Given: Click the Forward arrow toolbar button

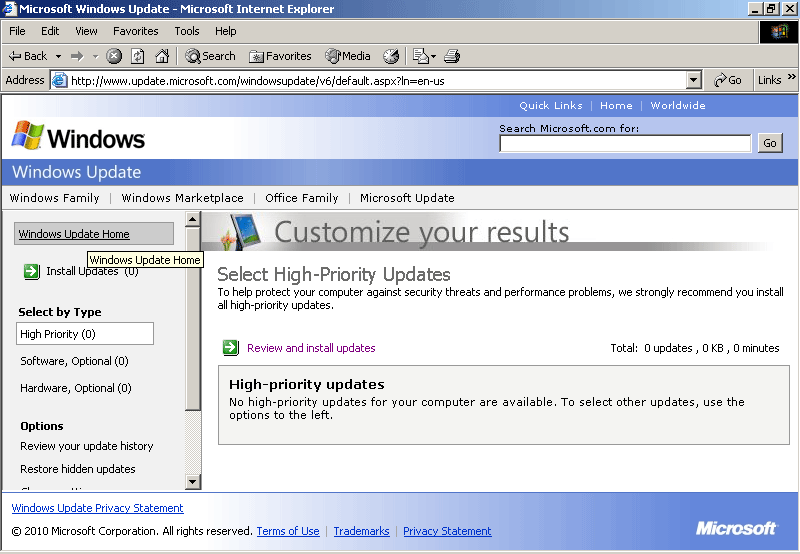Looking at the screenshot, I should 77,56.
